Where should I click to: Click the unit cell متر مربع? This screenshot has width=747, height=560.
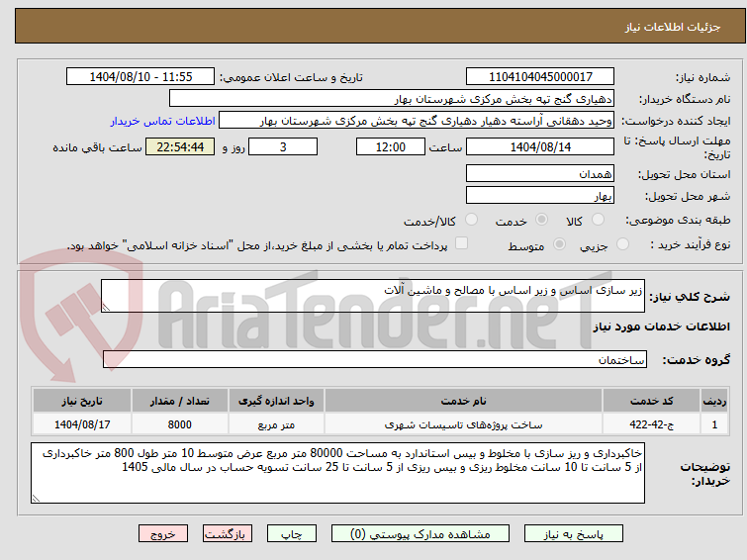click(276, 424)
